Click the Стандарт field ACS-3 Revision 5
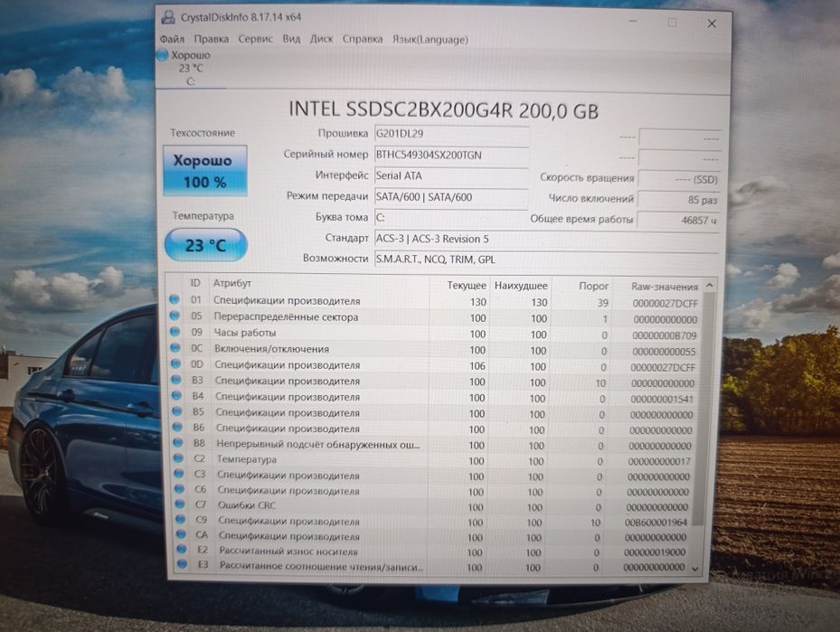 coord(546,240)
